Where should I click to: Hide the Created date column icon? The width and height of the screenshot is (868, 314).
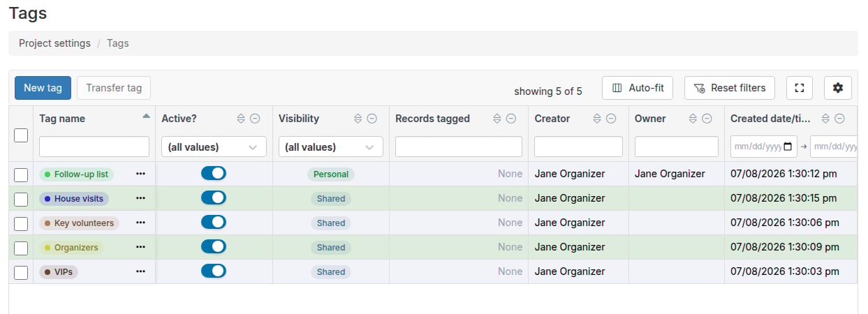coord(839,119)
